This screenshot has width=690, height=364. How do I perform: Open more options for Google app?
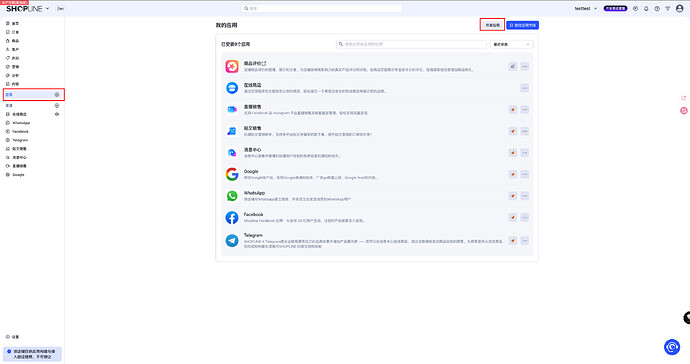(525, 174)
